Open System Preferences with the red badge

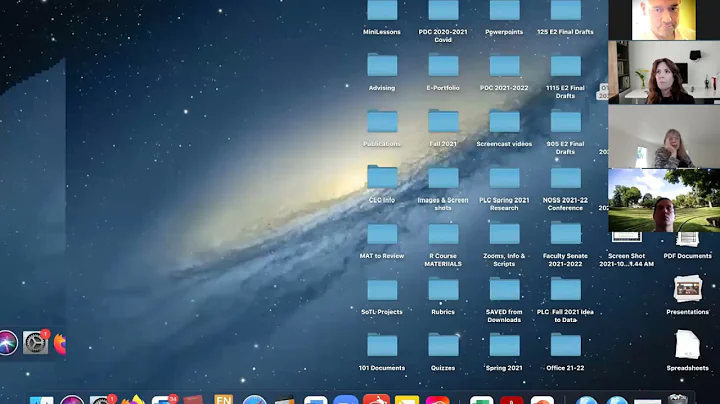coord(36,342)
